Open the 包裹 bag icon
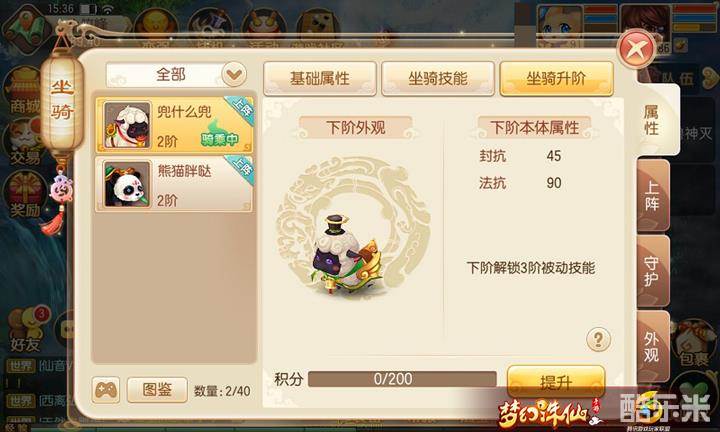This screenshot has width=720, height=432. tap(695, 344)
